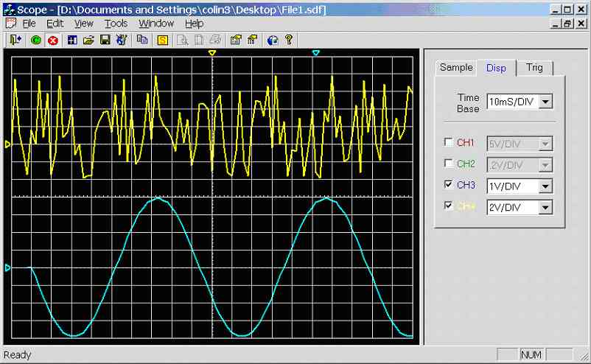Click the yellow S toolbar icon
The height and width of the screenshot is (364, 591).
[x=162, y=40]
